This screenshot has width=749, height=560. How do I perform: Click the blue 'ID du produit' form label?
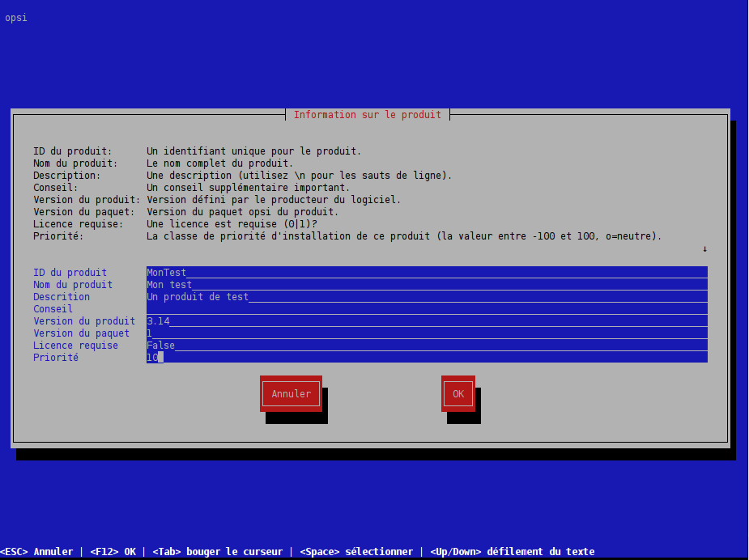tap(70, 272)
